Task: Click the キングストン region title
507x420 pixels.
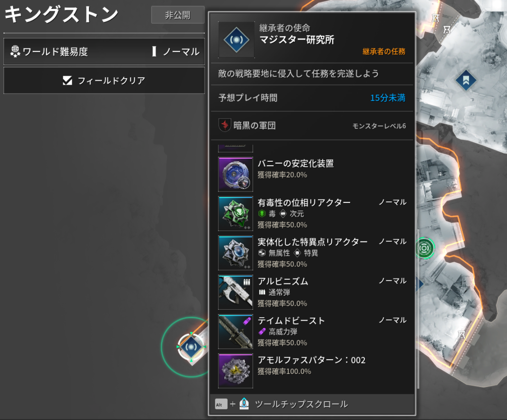Action: point(61,15)
